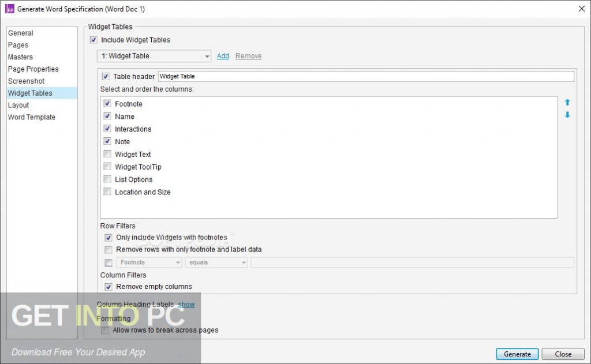Uncheck the Name column checkbox

[x=107, y=116]
